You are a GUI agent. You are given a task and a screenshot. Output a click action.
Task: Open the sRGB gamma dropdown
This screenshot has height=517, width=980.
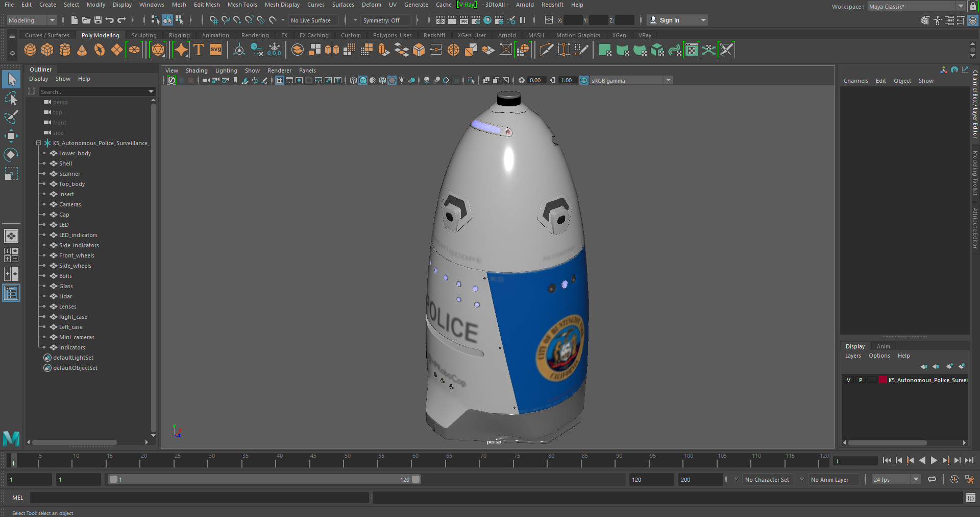632,80
